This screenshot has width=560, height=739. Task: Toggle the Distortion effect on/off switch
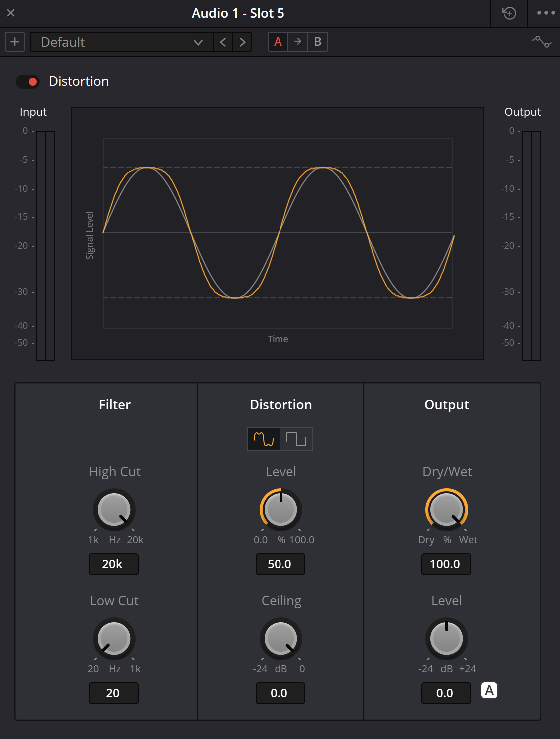click(28, 82)
